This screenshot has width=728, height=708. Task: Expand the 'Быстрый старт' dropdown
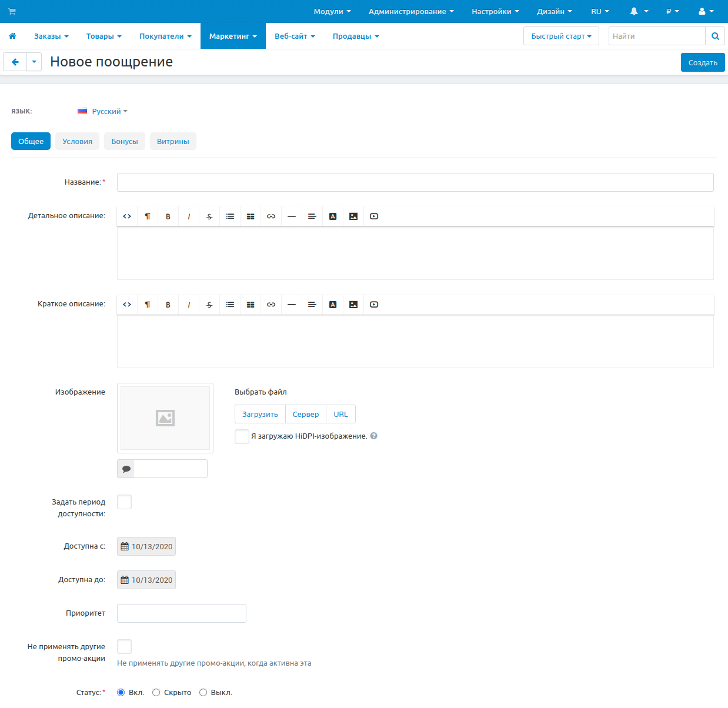[x=561, y=36]
